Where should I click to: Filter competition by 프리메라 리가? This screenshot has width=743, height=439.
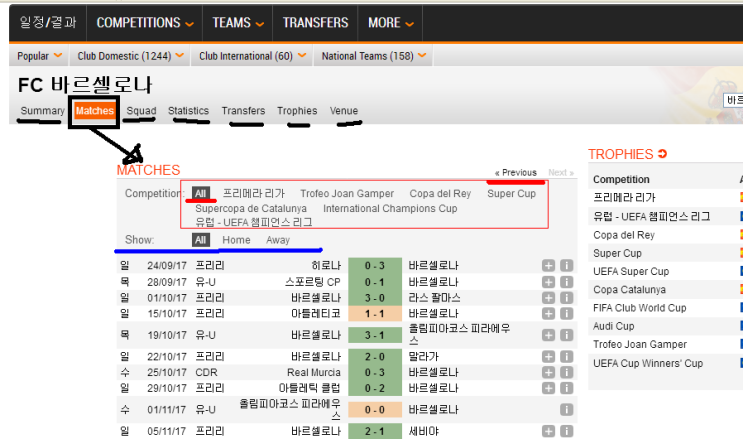point(254,193)
